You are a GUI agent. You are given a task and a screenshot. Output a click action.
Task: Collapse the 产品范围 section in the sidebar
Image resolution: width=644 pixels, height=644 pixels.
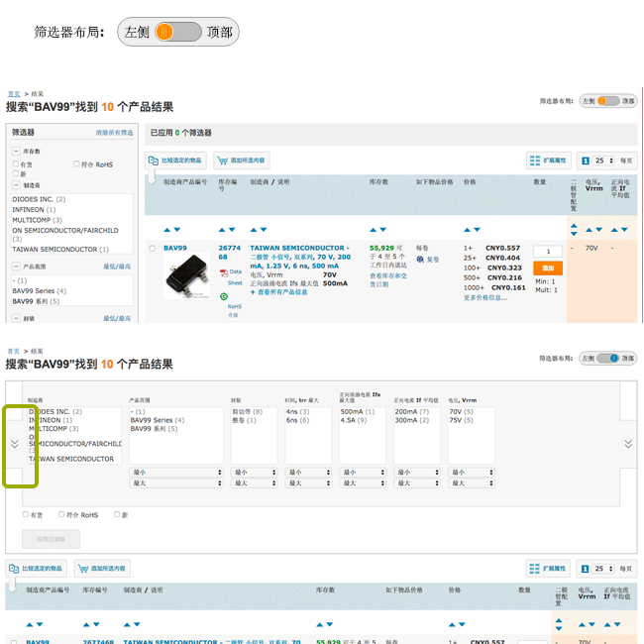click(16, 267)
